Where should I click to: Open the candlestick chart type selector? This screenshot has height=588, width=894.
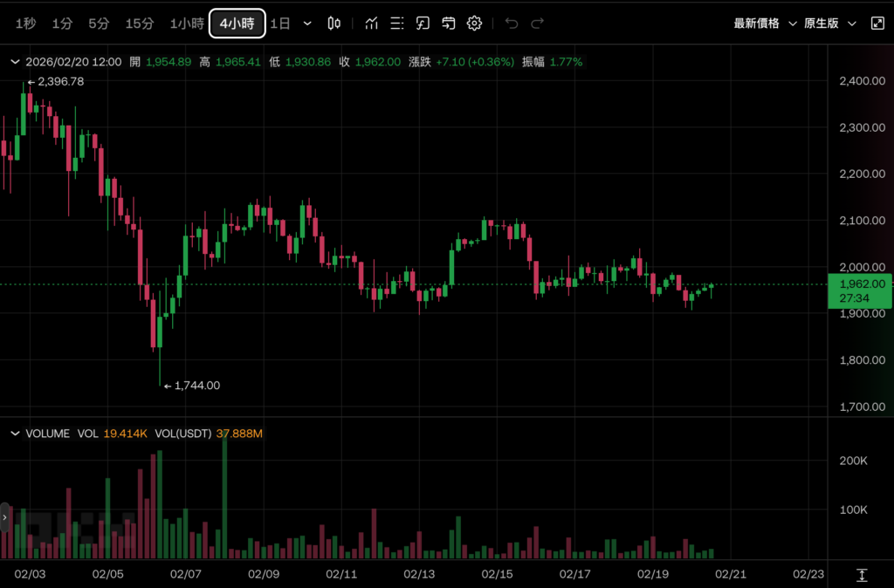[x=334, y=24]
